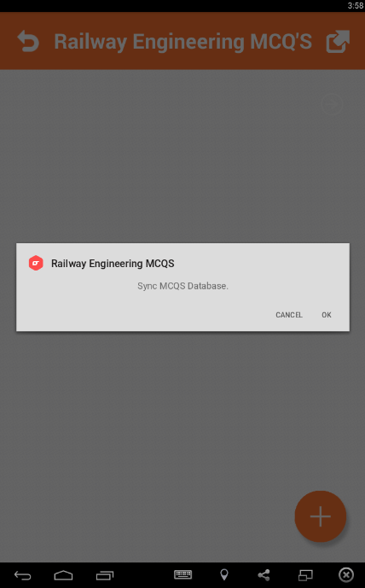
Task: Click the share icon in the bottom bar
Action: coord(264,575)
